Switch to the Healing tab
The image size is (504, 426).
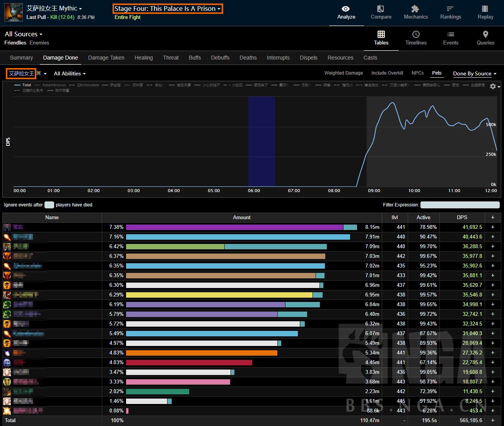pos(144,58)
